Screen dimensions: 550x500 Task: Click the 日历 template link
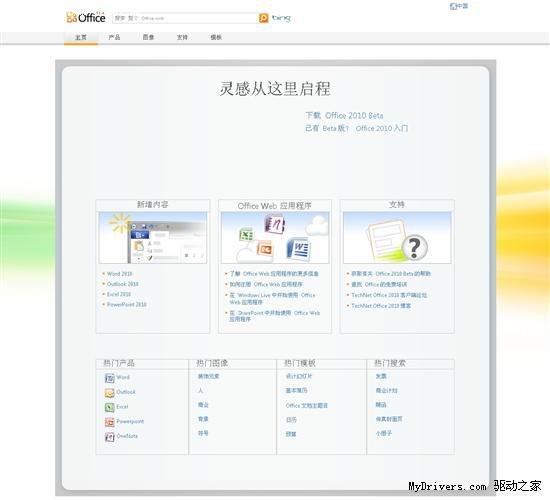coord(291,420)
